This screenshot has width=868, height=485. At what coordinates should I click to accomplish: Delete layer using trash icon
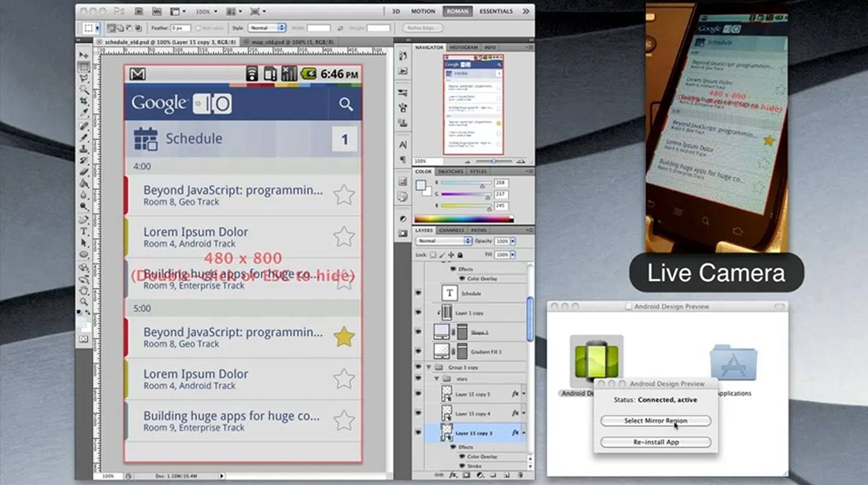pos(520,475)
